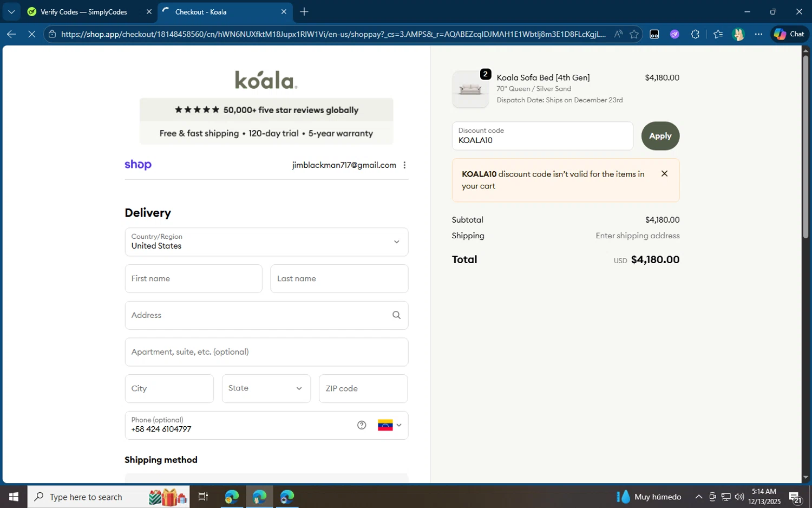Switch to Verify Codes — SimplyCodes tab
Viewport: 812px width, 508px height.
(85, 12)
